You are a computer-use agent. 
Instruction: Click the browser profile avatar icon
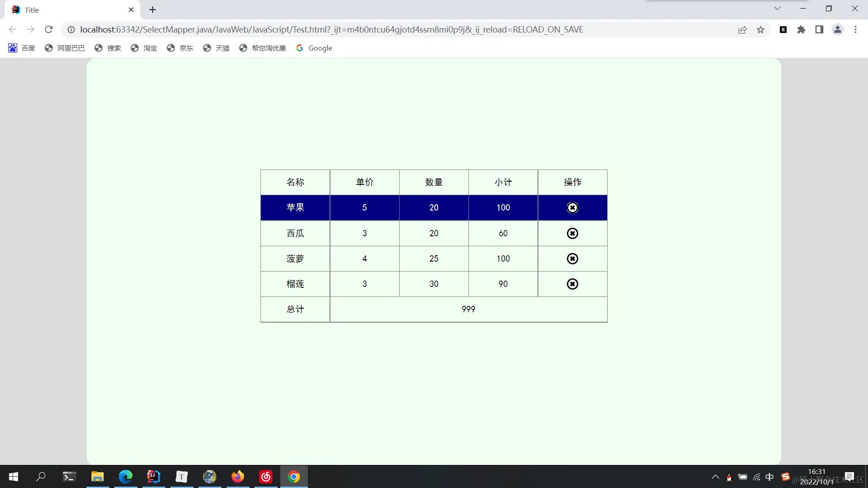pos(837,29)
